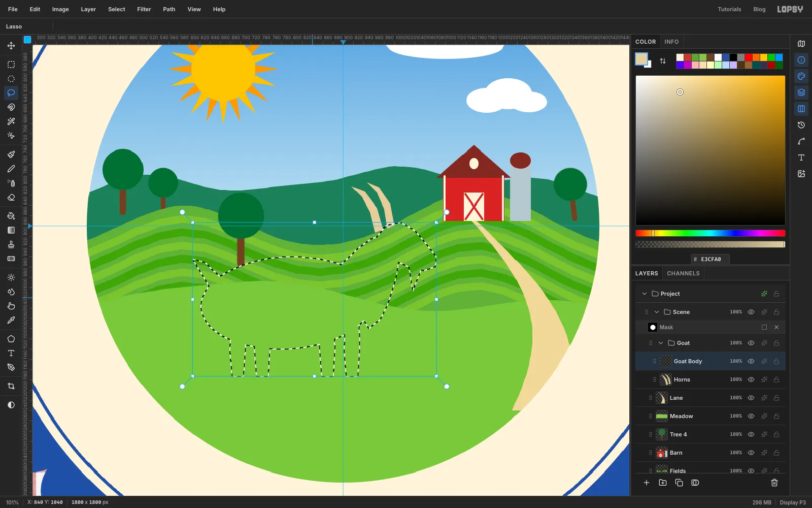Screen dimensions: 812x508
Task: Switch to the Channels tab
Action: (683, 273)
